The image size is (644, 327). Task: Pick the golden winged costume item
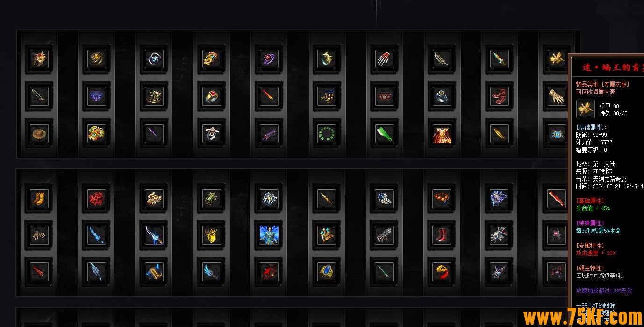[557, 59]
